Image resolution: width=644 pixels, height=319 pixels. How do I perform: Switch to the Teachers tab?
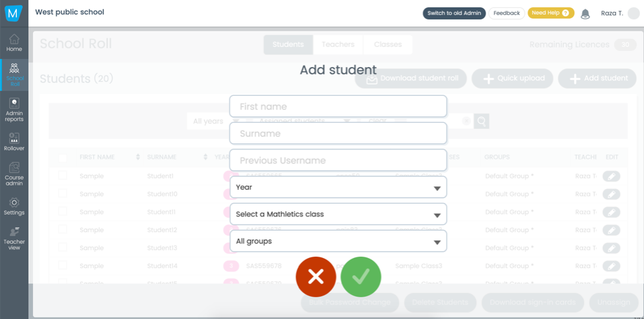(338, 44)
